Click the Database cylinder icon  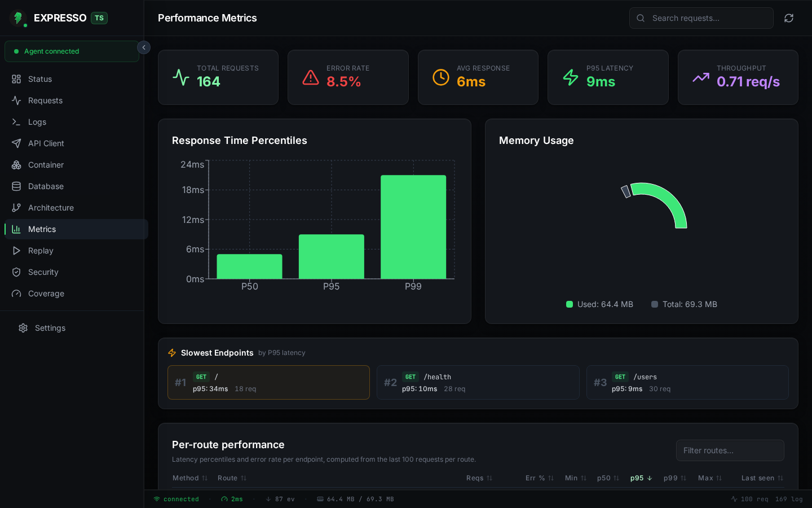16,186
